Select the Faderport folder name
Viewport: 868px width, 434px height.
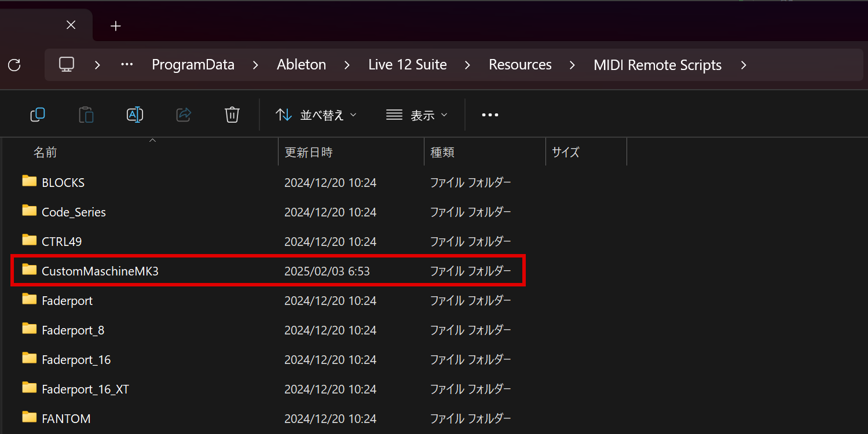67,300
